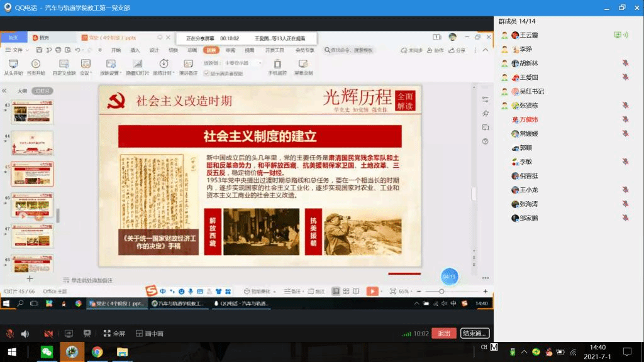The width and height of the screenshot is (644, 362).
Task: Open 插入 ribbon tab
Action: click(x=135, y=50)
